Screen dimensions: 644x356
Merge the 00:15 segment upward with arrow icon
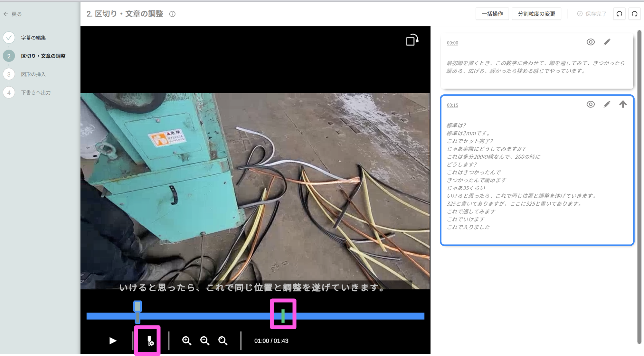pos(623,104)
